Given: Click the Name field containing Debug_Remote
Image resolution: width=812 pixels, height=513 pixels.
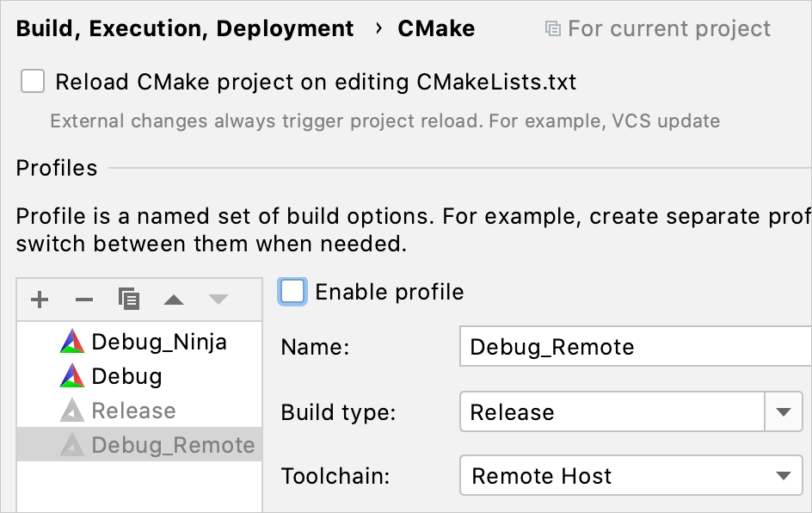Looking at the screenshot, I should (637, 347).
